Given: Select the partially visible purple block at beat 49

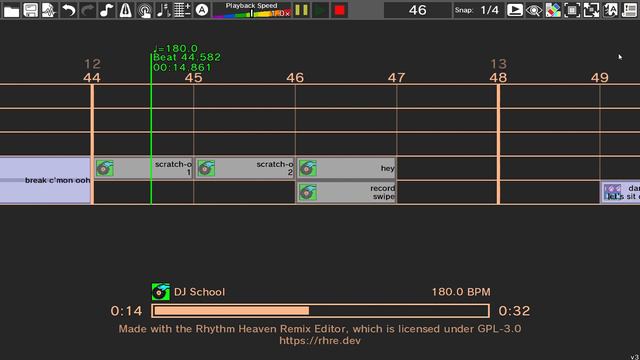Looking at the screenshot, I should click(621, 192).
